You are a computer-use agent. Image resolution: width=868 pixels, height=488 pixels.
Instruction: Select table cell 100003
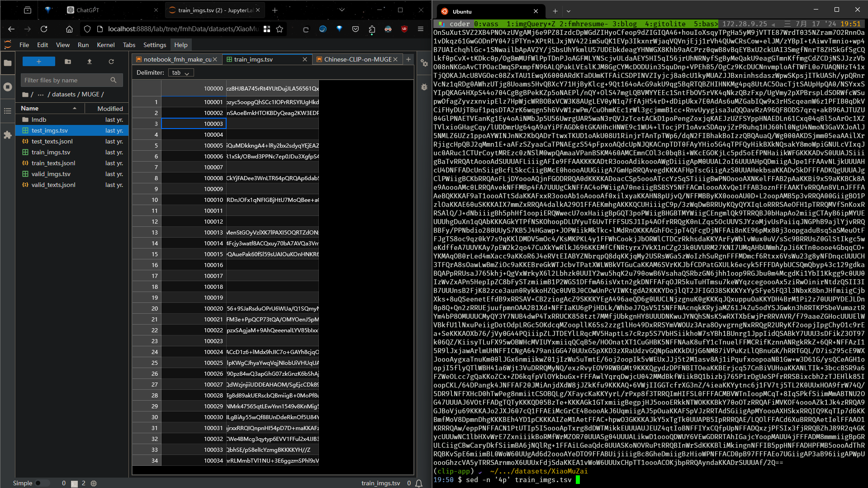pyautogui.click(x=194, y=124)
